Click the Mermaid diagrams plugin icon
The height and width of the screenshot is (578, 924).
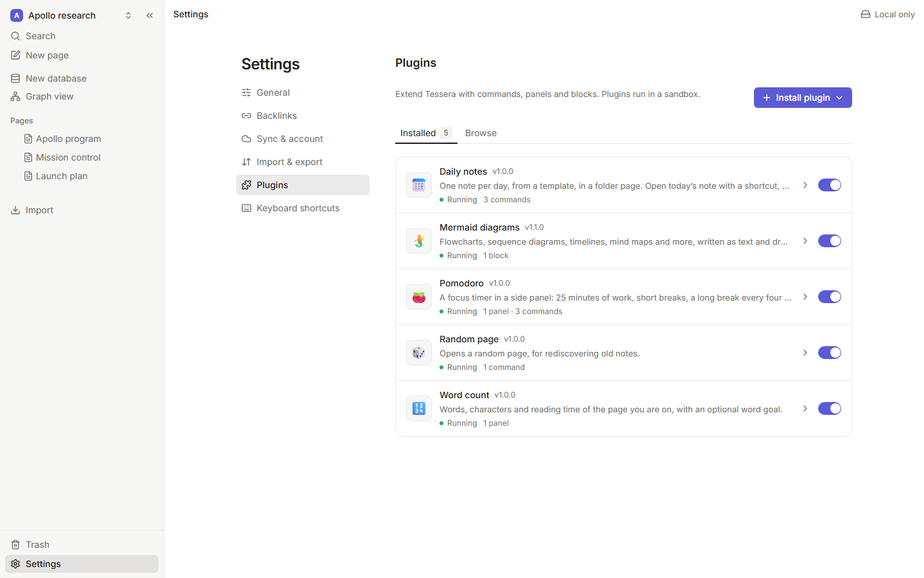419,241
